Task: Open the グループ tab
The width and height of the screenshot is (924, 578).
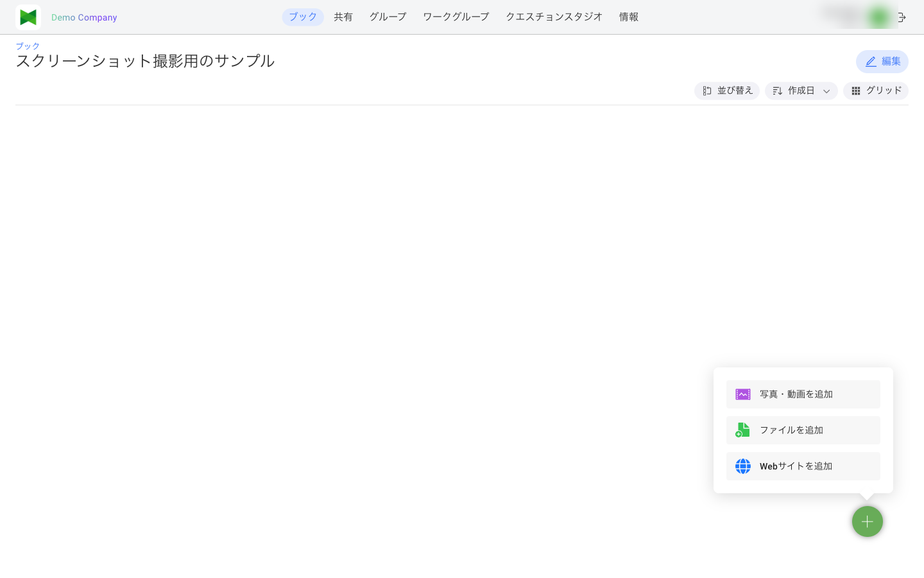Action: [x=388, y=17]
